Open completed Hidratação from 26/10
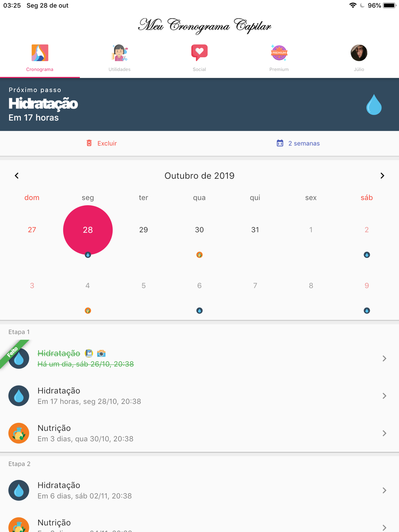The width and height of the screenshot is (399, 532). [199, 358]
